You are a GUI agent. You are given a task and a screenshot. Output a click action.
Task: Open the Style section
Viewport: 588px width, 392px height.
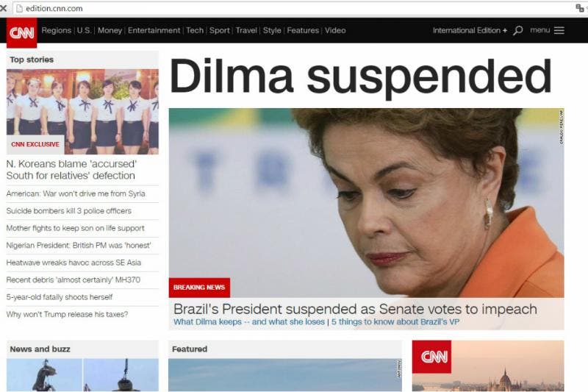click(272, 30)
